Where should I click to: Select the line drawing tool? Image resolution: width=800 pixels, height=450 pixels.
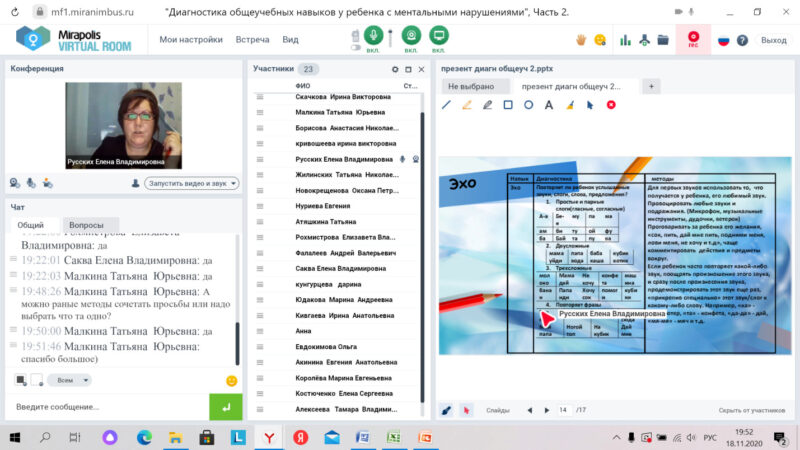pos(446,105)
